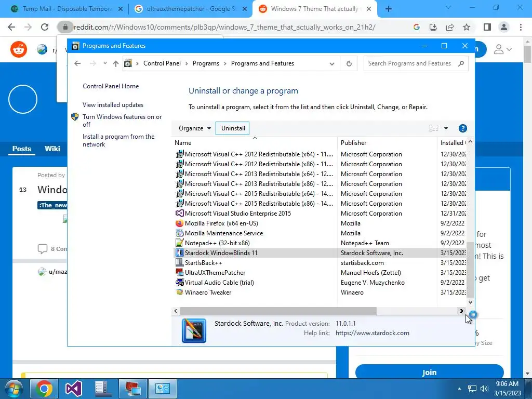Expand the view options dropdown arrow
532x399 pixels.
(446, 128)
